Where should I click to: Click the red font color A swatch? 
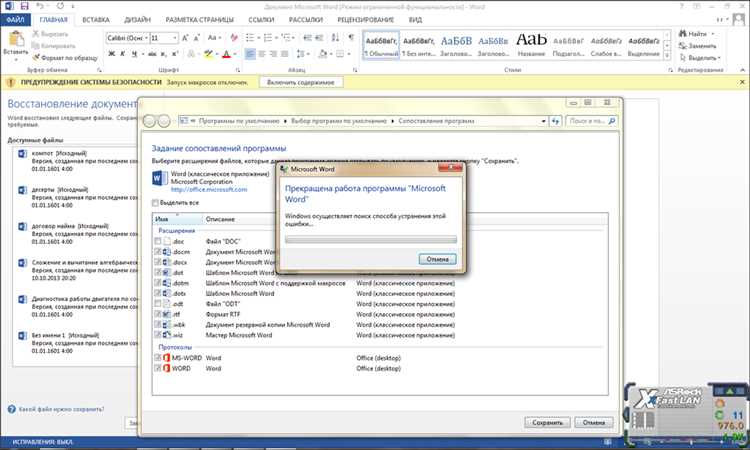(x=227, y=54)
